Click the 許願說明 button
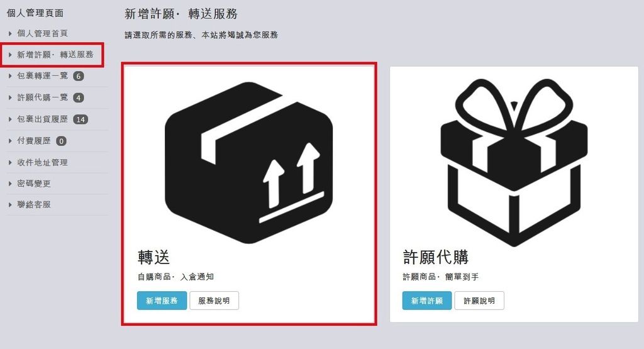The width and height of the screenshot is (644, 349). coord(479,301)
